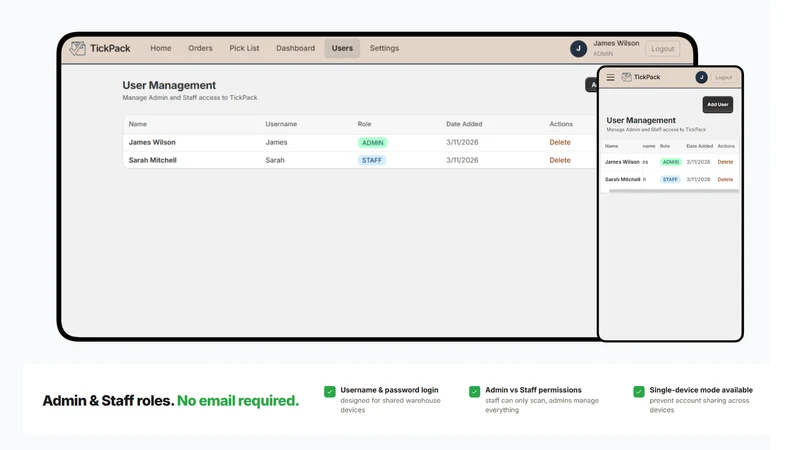Open Settings in the top navigation
This screenshot has height=450, width=800.
click(384, 48)
